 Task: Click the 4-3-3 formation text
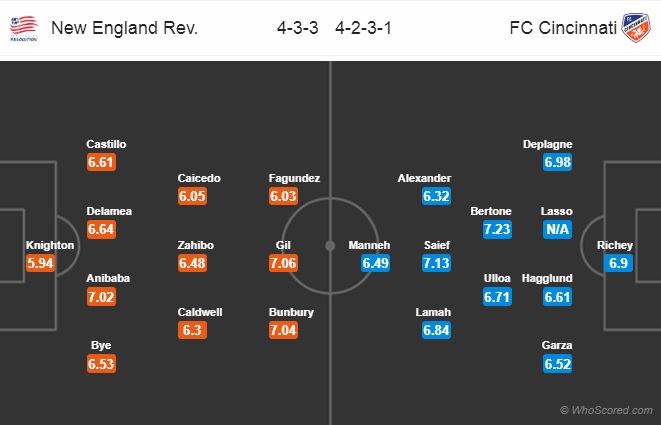coord(298,28)
